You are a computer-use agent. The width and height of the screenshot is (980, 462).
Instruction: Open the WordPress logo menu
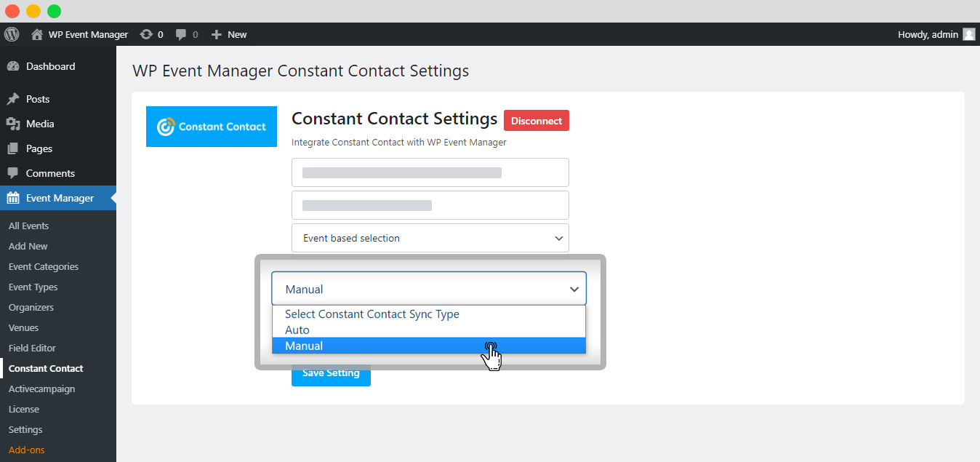click(x=12, y=34)
